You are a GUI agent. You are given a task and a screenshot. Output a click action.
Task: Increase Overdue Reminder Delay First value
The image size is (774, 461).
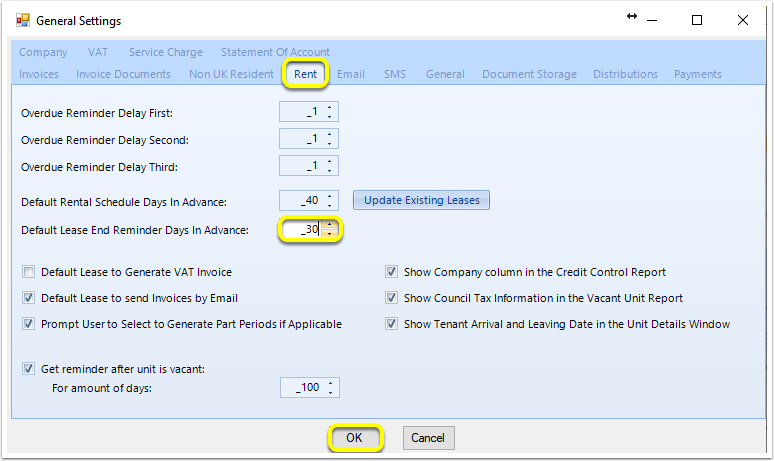click(x=330, y=107)
